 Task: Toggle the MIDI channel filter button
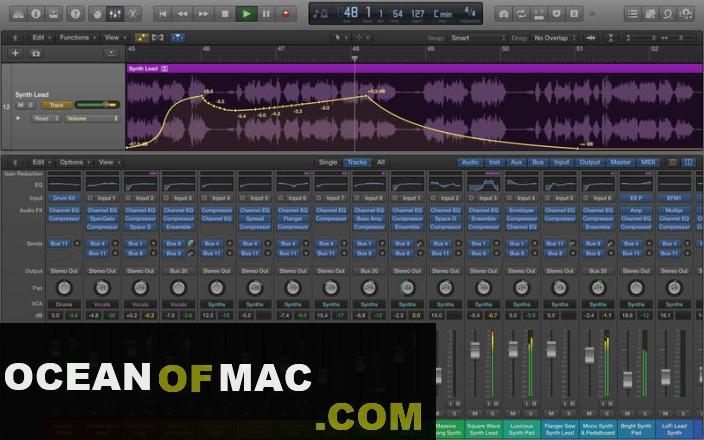point(648,162)
